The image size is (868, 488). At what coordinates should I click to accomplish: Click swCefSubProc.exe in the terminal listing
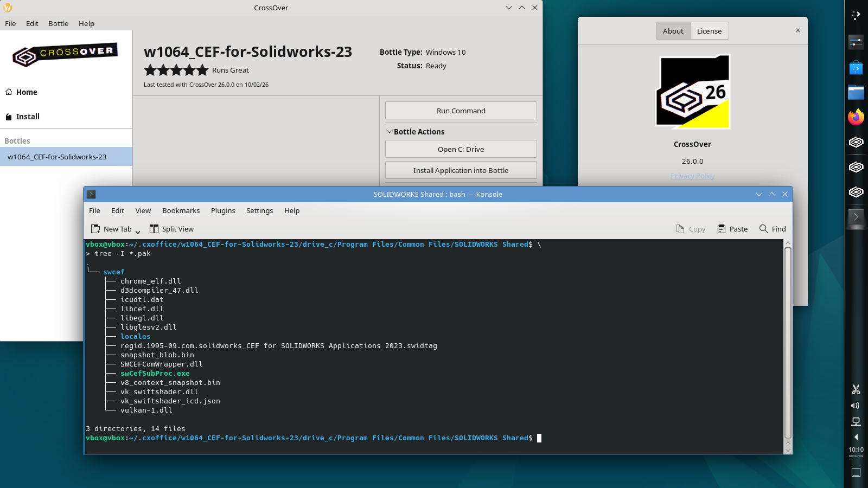coord(155,374)
